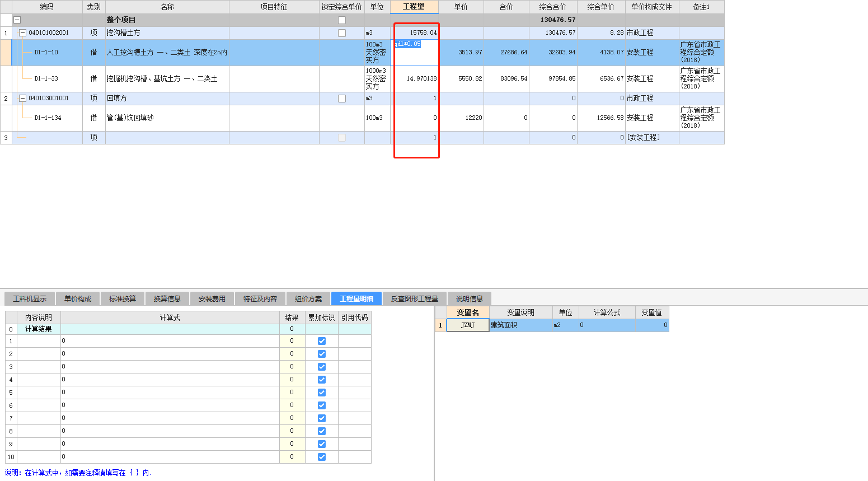Switch to the 特征及内容 tab
868x481 pixels.
point(260,298)
